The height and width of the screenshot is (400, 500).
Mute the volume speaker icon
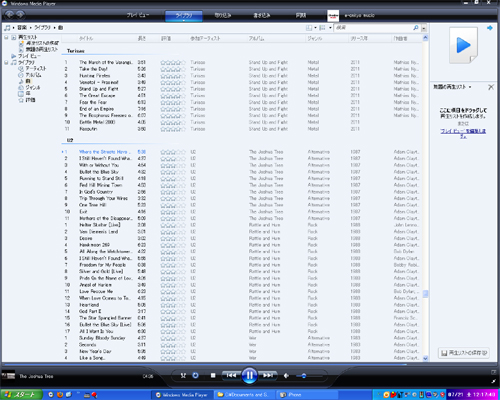pos(286,376)
